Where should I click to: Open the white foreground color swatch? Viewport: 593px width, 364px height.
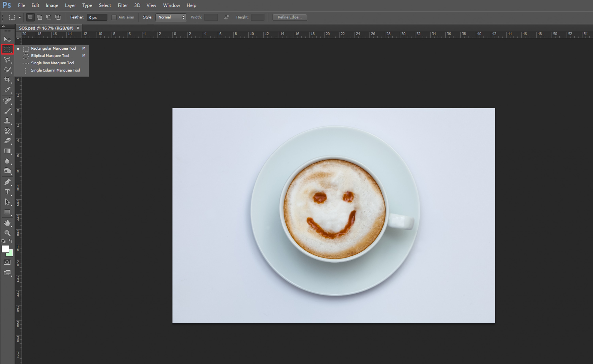(x=5, y=249)
